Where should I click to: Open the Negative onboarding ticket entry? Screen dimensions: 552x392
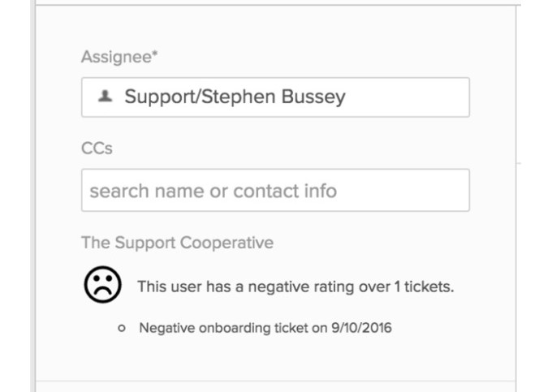click(x=265, y=329)
